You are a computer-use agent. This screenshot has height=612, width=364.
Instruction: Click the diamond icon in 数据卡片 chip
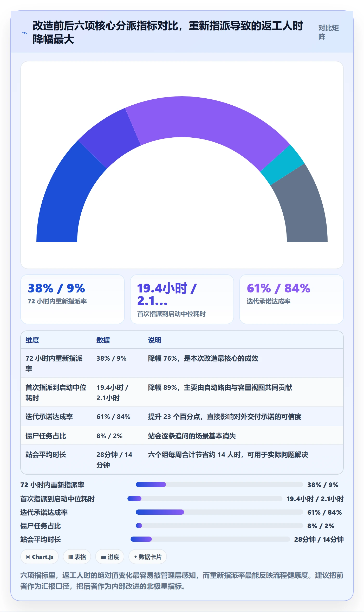[135, 557]
